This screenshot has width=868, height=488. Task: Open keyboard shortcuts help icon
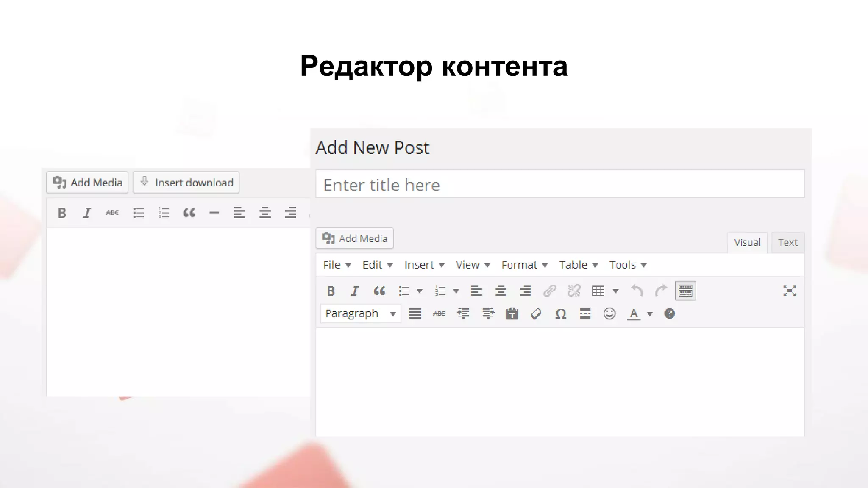click(670, 314)
